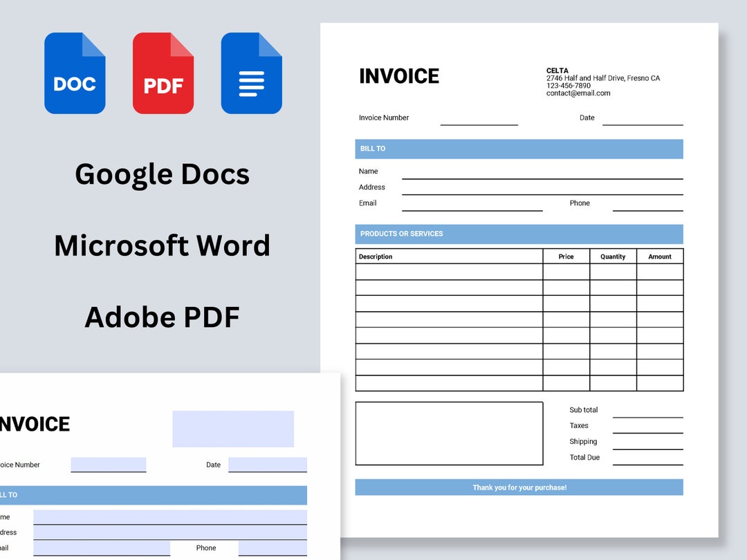Click the blue highlighted box beside INVOICE title

tap(232, 429)
